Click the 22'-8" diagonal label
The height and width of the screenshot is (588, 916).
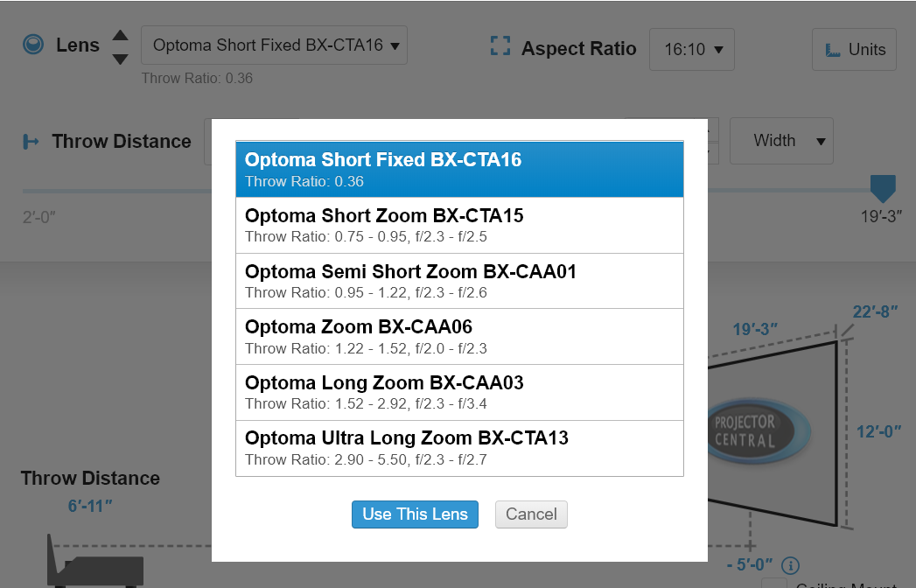pos(875,311)
